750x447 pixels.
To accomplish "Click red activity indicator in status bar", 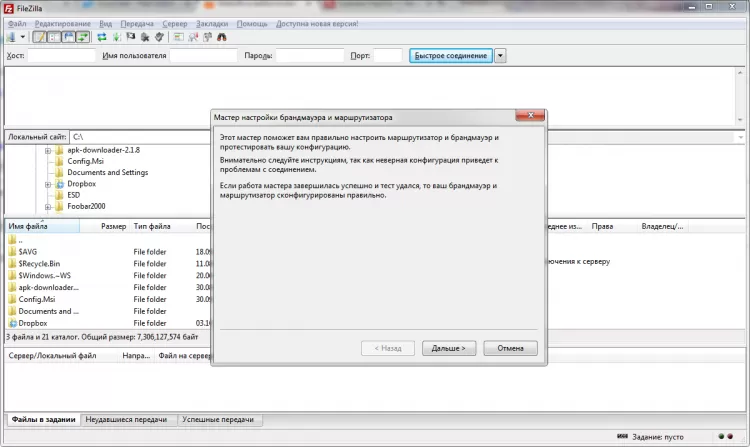I will click(730, 436).
